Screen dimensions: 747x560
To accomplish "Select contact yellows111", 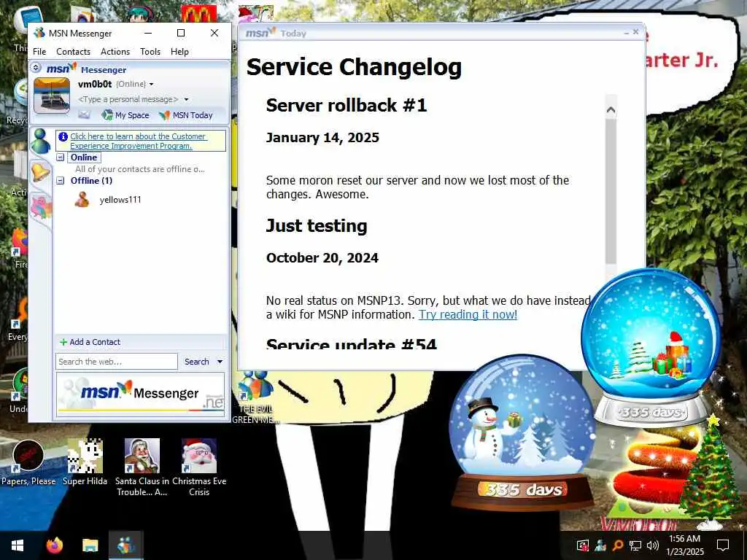I will coord(120,200).
